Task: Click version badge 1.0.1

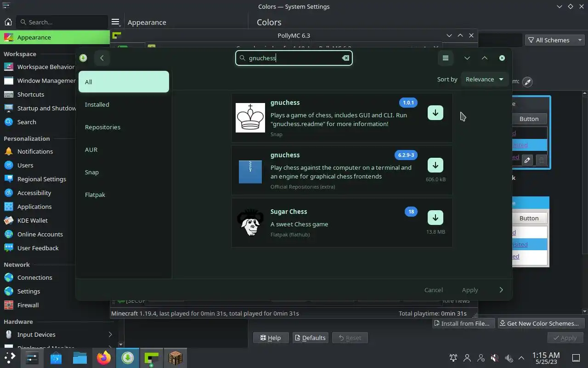Action: (408, 103)
